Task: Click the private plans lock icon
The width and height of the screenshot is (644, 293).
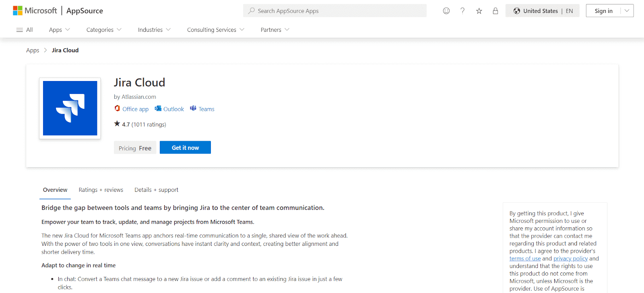Action: coord(495,11)
